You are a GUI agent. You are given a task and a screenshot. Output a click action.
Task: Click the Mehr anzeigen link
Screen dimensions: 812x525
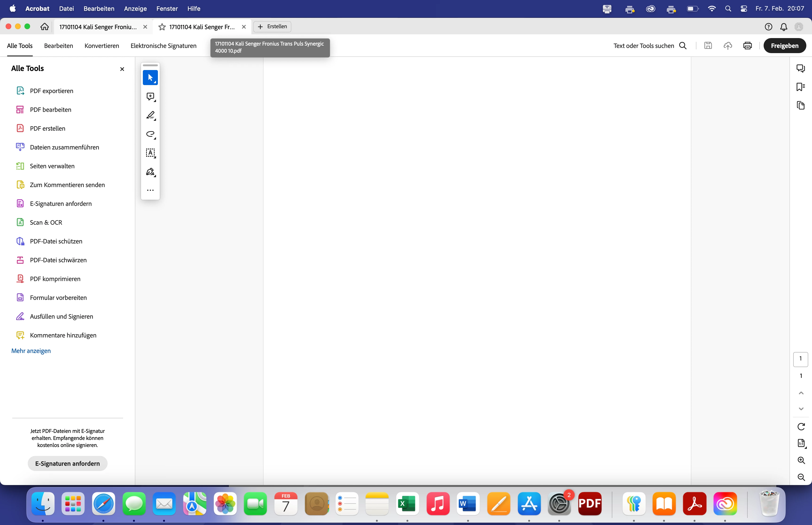click(31, 351)
